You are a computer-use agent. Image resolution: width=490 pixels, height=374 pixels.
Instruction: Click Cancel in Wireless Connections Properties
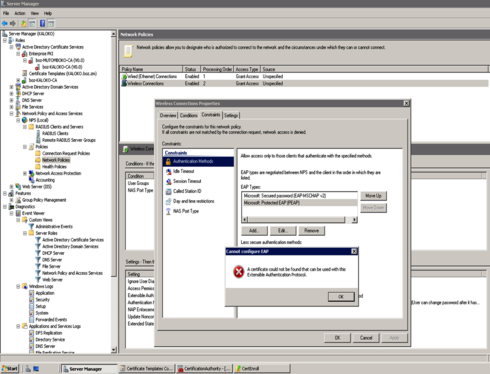pyautogui.click(x=366, y=338)
